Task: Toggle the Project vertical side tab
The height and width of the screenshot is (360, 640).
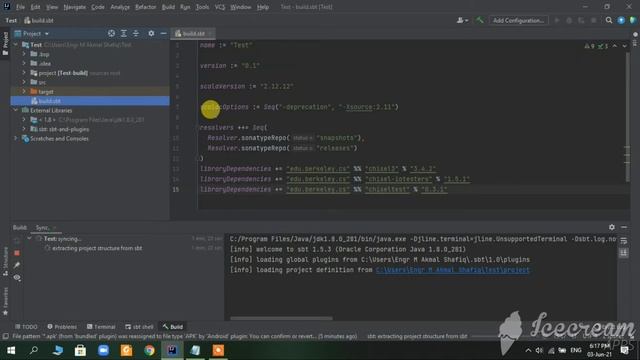Action: (x=5, y=44)
